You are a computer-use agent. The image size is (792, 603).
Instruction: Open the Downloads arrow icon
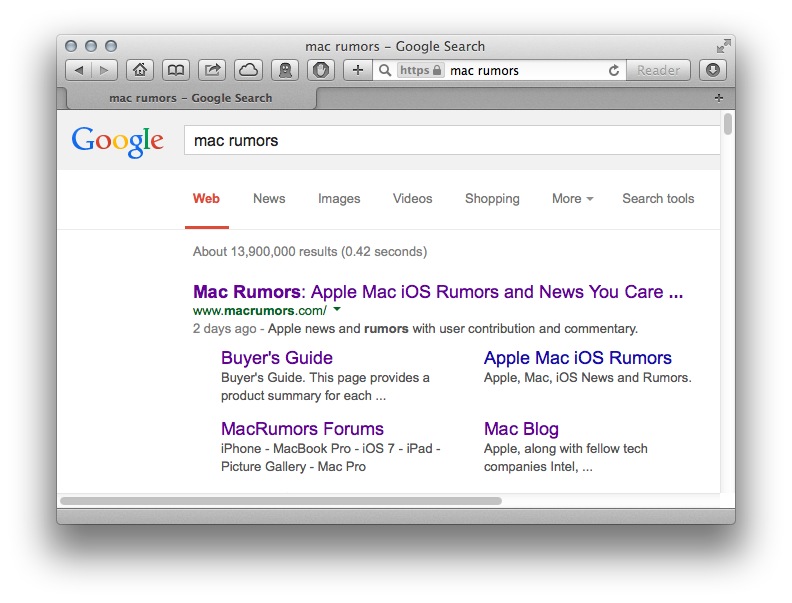tap(713, 70)
